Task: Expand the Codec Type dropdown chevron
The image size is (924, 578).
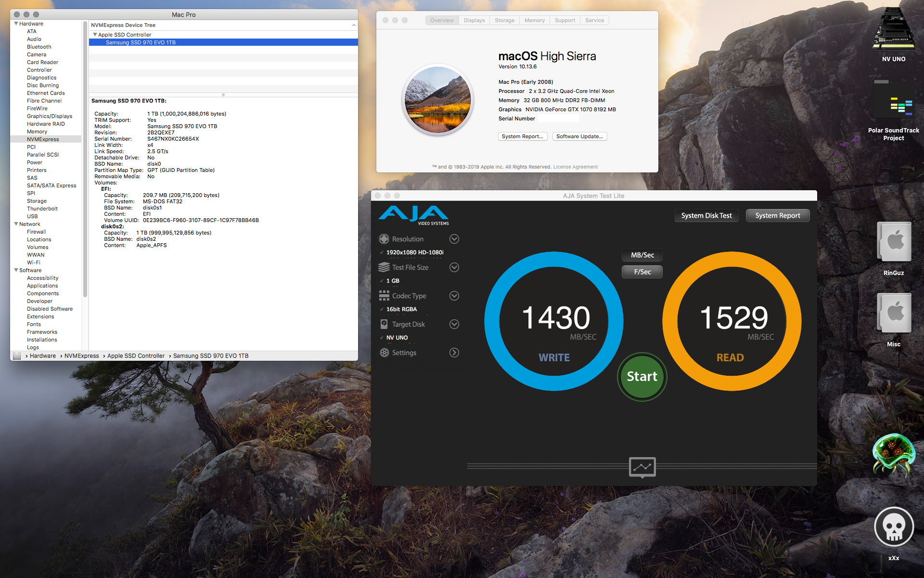Action: click(454, 296)
